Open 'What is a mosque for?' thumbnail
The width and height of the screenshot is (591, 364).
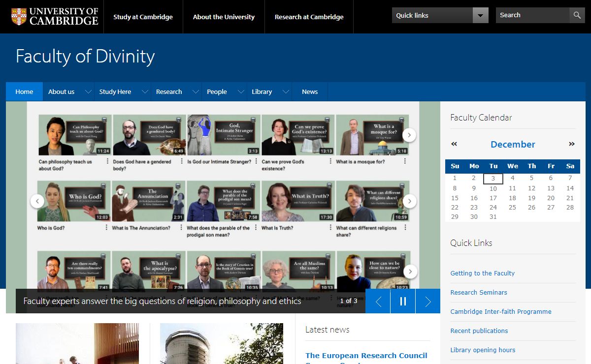(x=372, y=135)
